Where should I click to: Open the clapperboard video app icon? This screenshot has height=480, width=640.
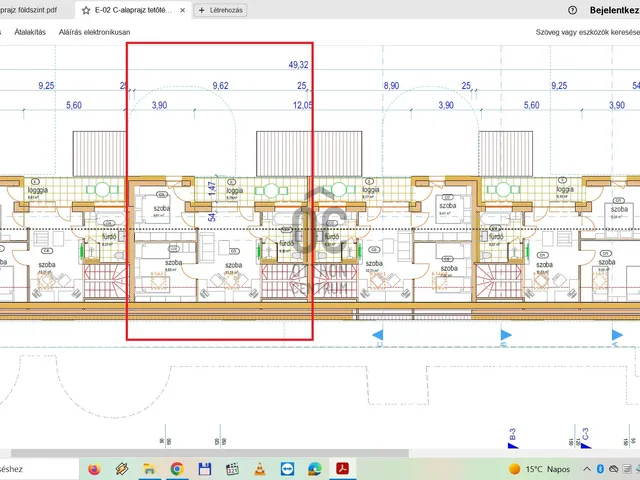coord(232,469)
